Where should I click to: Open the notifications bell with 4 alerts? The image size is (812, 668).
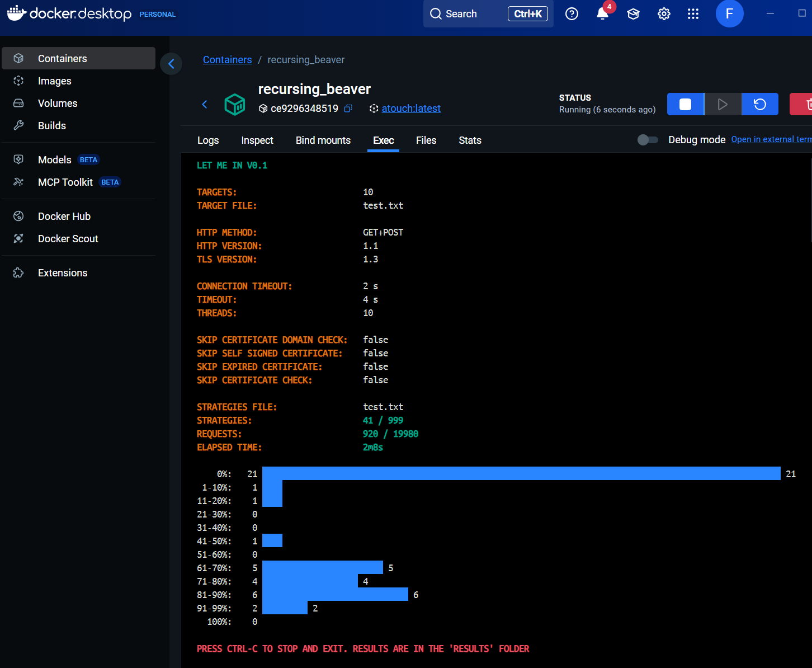point(603,13)
